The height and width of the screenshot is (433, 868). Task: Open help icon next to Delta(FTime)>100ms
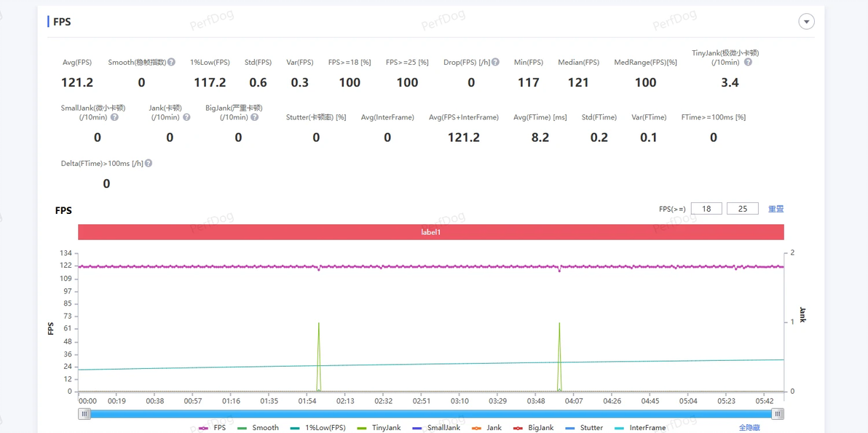click(x=149, y=163)
